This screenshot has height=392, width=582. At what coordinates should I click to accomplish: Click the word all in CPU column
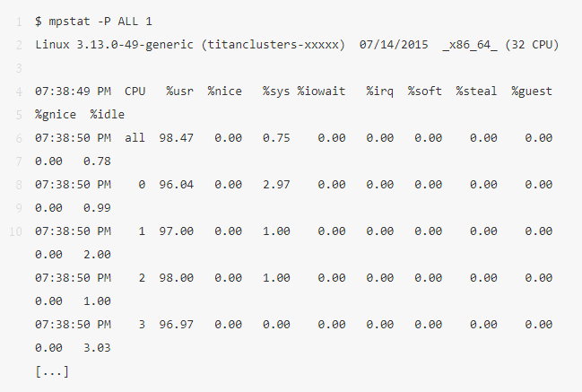[x=135, y=137]
